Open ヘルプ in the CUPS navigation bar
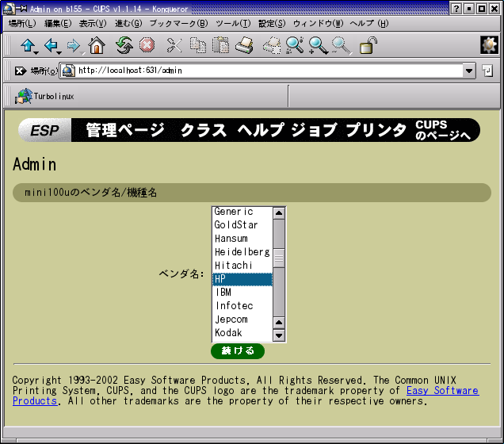 pyautogui.click(x=261, y=130)
